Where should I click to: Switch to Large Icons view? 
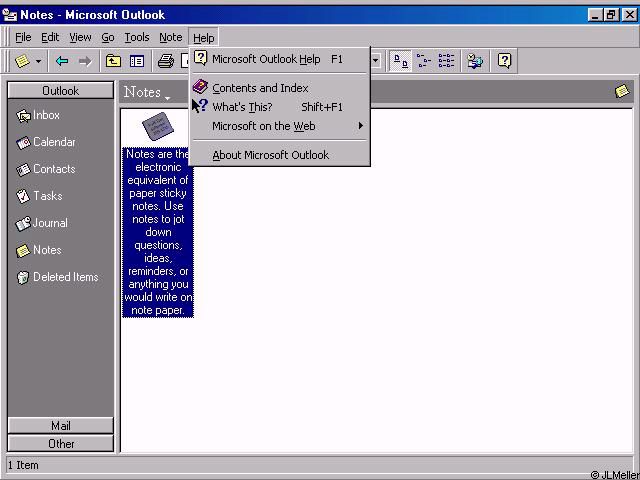pos(401,61)
